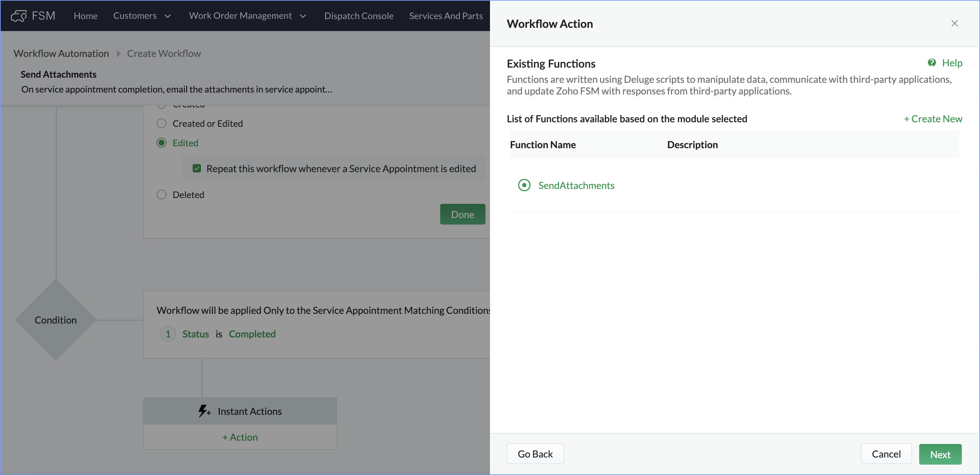Select the Deleted radio option
The height and width of the screenshot is (475, 980).
[162, 195]
